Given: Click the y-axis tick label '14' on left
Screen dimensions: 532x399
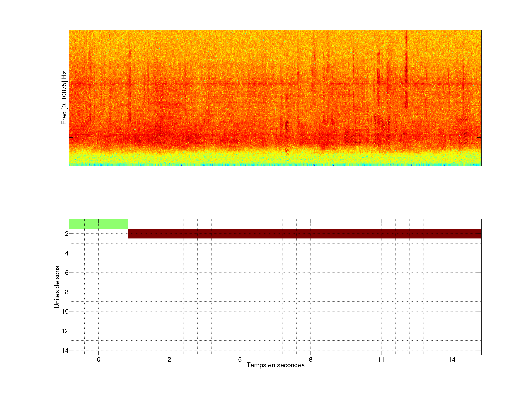Looking at the screenshot, I should coord(65,350).
